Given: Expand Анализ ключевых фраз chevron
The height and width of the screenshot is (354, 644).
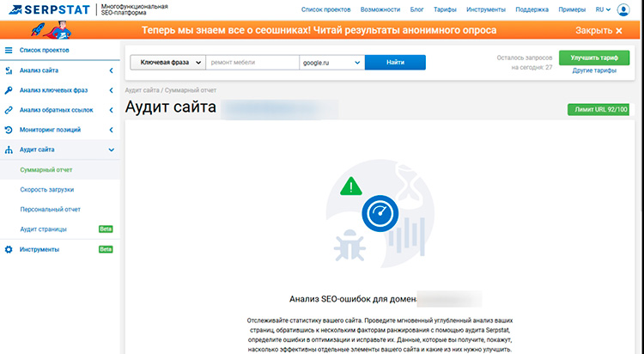Looking at the screenshot, I should (112, 90).
